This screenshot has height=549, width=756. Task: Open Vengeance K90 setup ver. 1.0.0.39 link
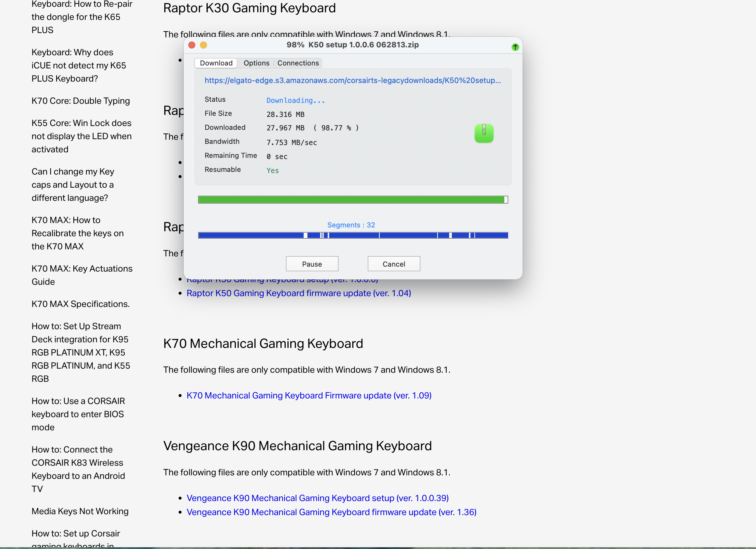[x=317, y=498]
